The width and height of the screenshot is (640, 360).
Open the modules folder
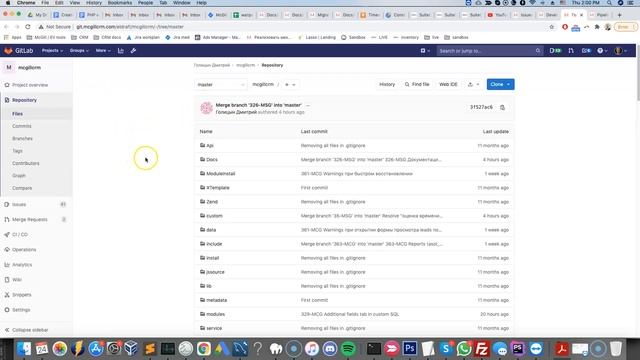point(215,314)
